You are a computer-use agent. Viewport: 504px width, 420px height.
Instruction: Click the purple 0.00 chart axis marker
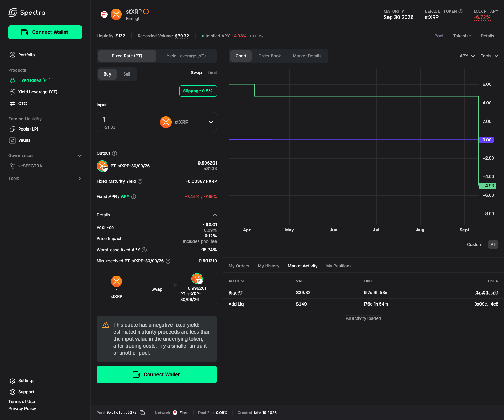tap(486, 140)
